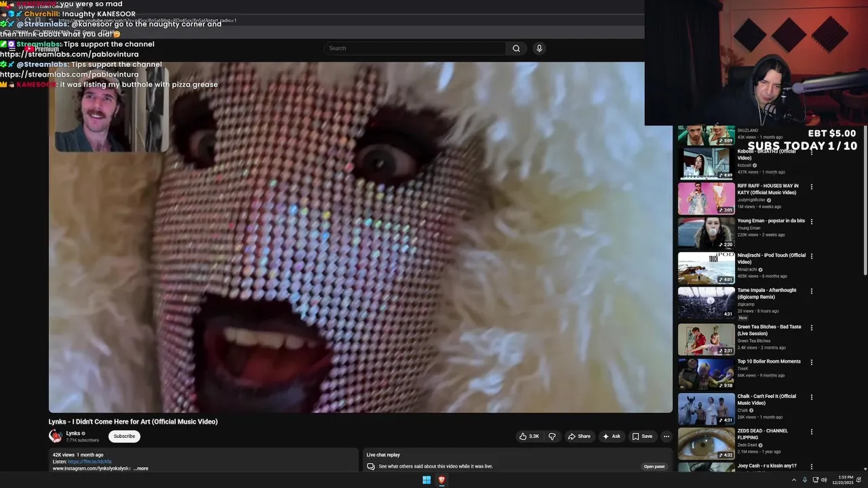This screenshot has width=868, height=488.
Task: Open options menu for Tame Impala Afterthought
Action: coord(811,291)
